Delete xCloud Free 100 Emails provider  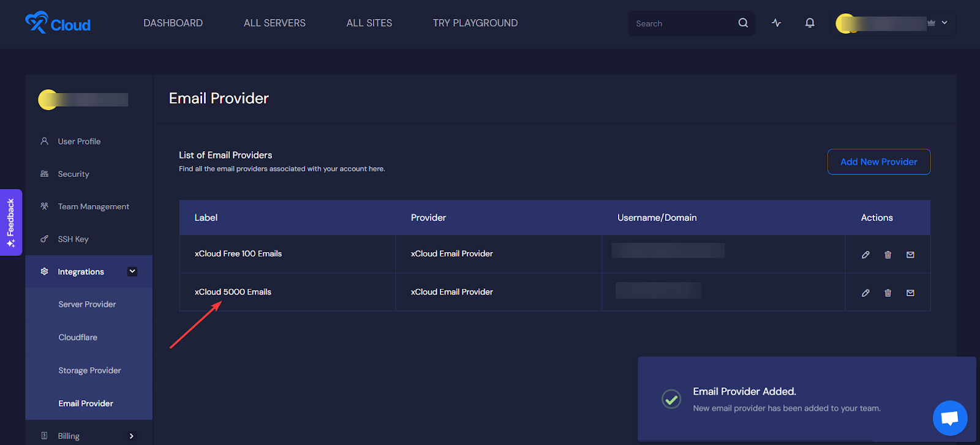888,255
